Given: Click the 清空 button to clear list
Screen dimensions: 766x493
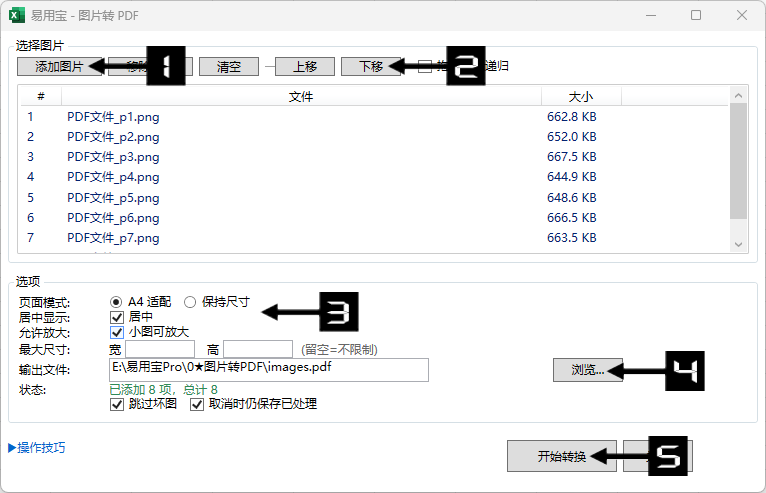Looking at the screenshot, I should pos(229,66).
